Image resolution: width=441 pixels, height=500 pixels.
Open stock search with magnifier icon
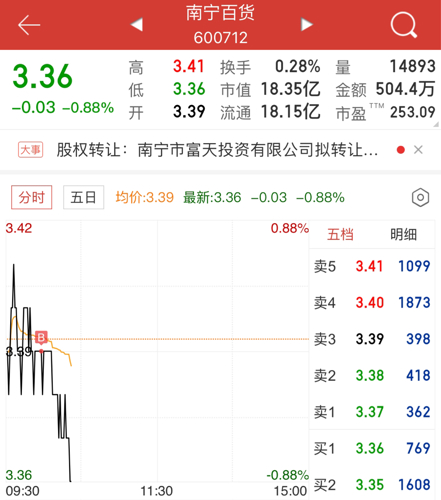coord(404,25)
